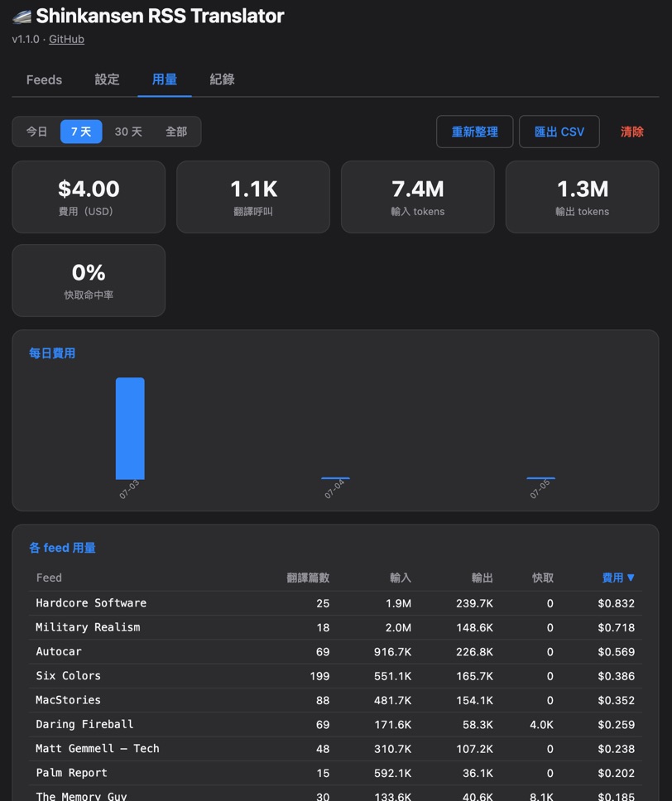Click the 07-03 daily cost bar

(130, 429)
